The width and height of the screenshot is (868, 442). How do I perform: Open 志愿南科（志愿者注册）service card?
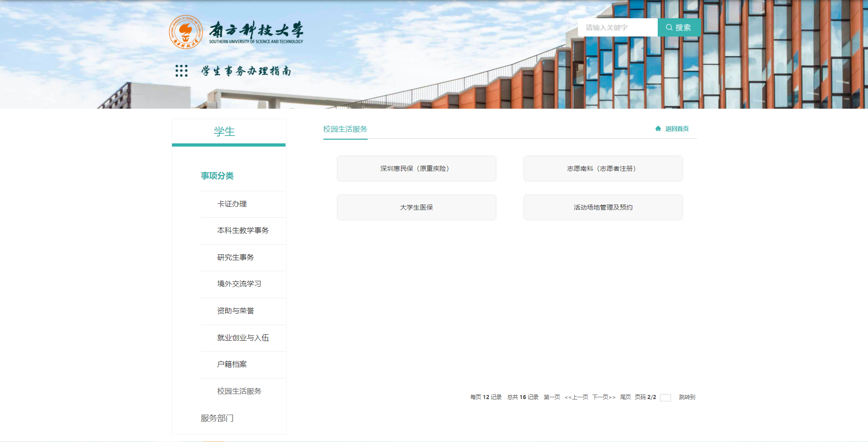(603, 168)
